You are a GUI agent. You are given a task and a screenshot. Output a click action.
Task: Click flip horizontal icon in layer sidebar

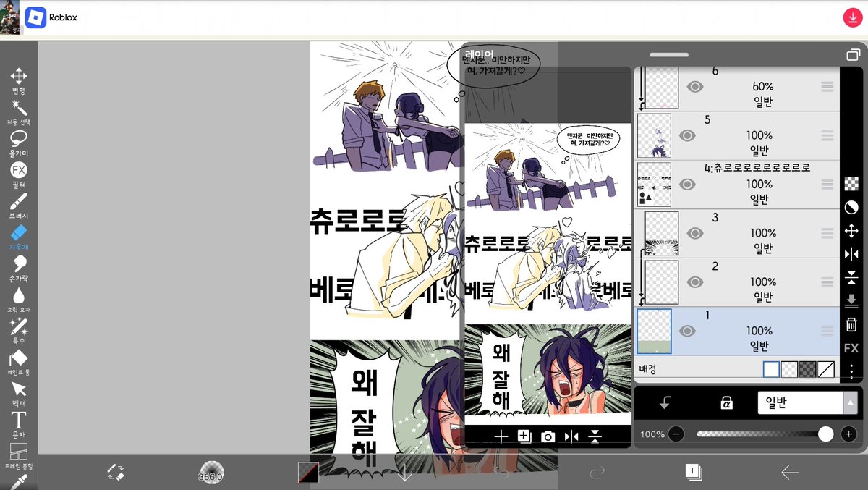click(851, 254)
